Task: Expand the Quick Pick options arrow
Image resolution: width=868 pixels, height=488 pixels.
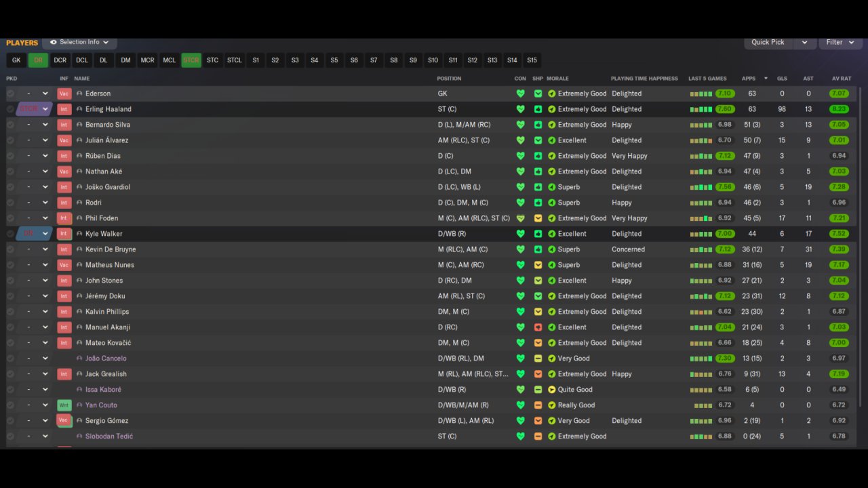Action: coord(804,42)
